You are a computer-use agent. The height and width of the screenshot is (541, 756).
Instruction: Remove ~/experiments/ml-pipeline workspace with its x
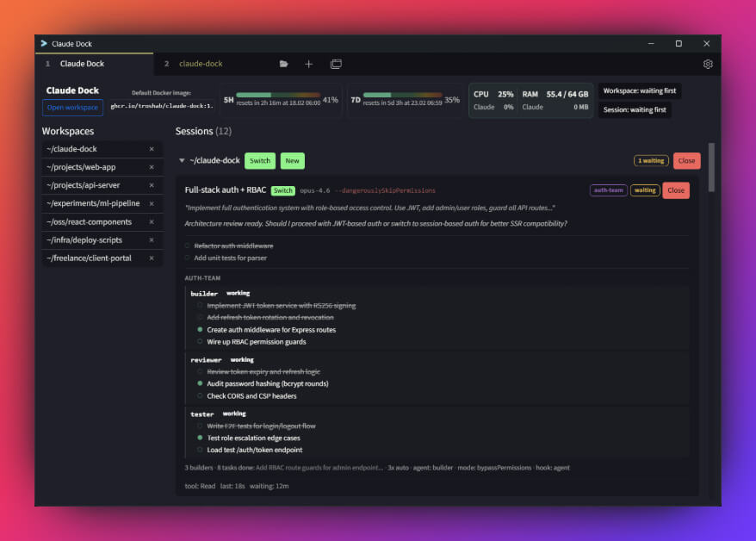(x=152, y=203)
